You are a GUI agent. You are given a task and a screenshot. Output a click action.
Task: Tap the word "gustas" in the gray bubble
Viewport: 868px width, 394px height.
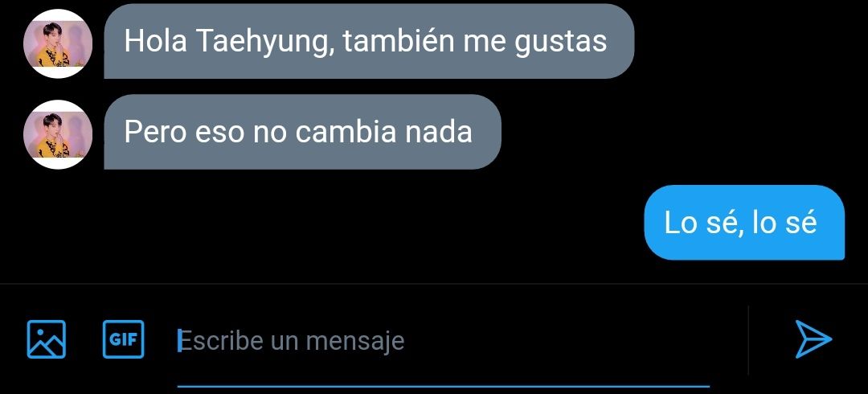tap(560, 43)
